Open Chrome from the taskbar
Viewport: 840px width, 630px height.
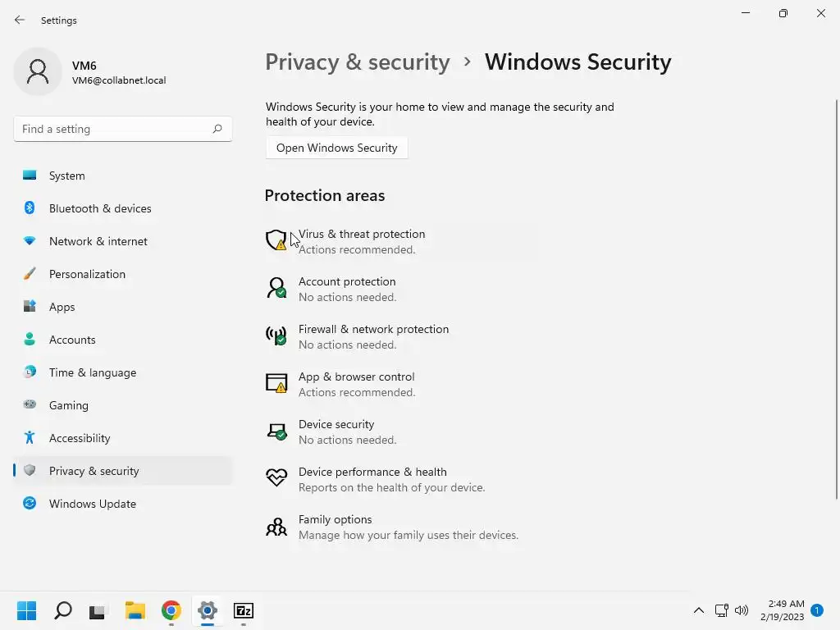171,610
